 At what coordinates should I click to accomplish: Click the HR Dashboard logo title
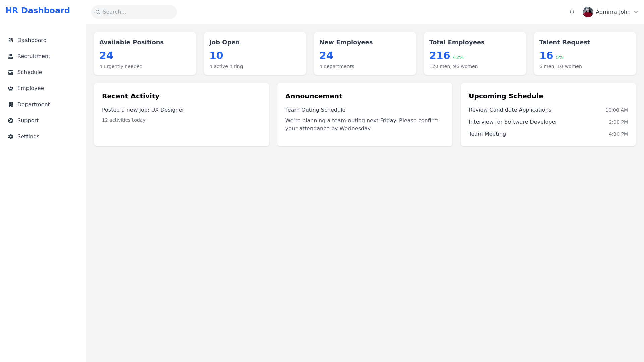pyautogui.click(x=38, y=11)
